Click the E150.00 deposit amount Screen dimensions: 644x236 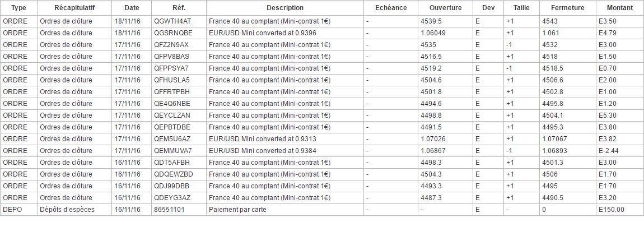coord(611,210)
